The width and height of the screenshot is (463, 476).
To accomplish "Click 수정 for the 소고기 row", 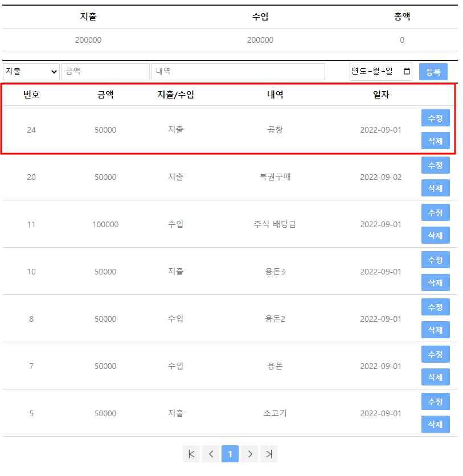I will tap(435, 401).
